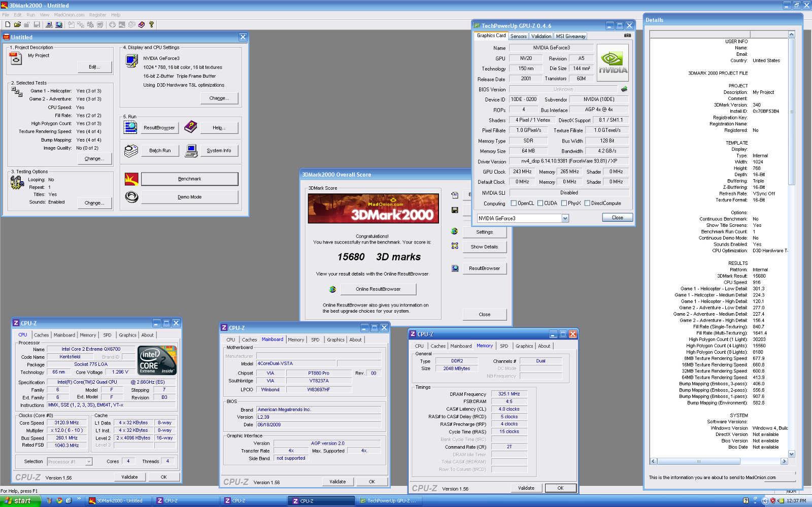Open the MSI Giveaway tab in GPU-Z

pos(570,36)
